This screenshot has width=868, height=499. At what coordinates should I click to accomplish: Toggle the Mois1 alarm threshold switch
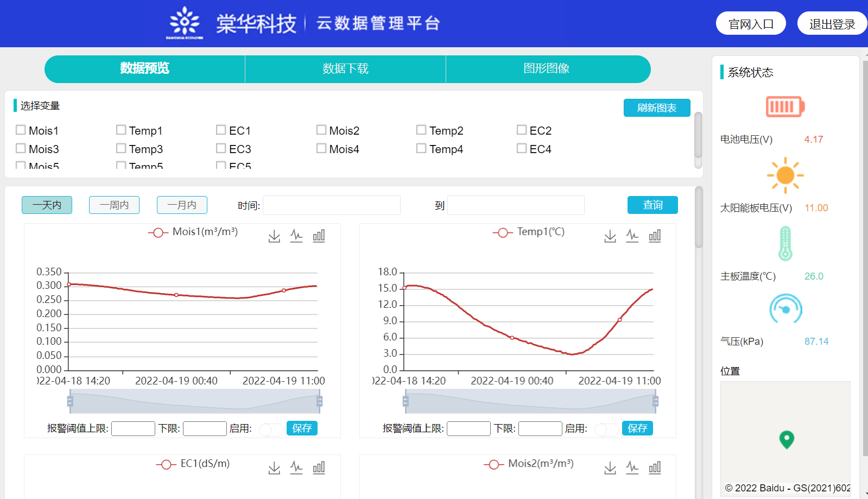coord(270,429)
